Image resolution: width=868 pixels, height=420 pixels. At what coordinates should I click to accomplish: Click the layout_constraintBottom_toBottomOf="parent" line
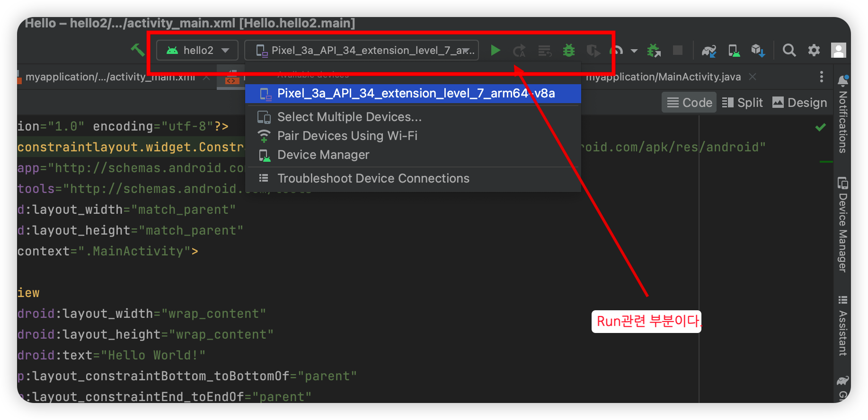click(x=187, y=376)
